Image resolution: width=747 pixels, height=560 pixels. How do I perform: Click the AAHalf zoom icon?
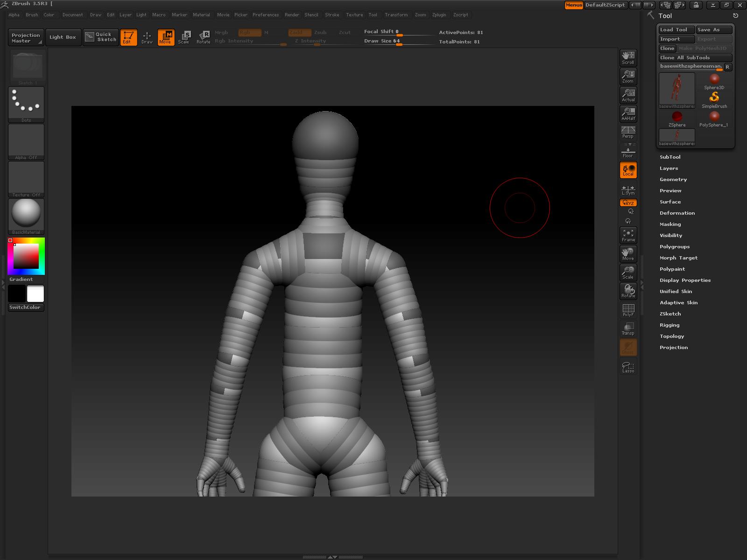coord(628,114)
